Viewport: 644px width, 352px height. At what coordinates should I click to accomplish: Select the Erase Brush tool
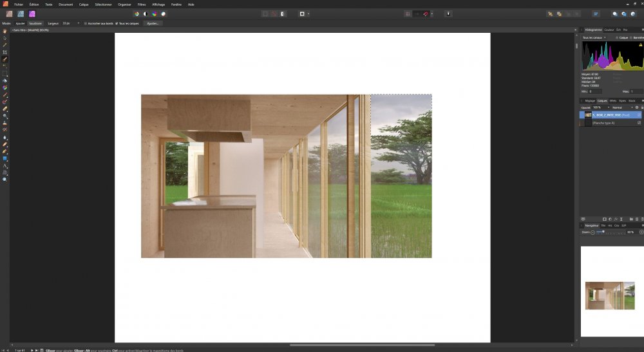point(5,109)
